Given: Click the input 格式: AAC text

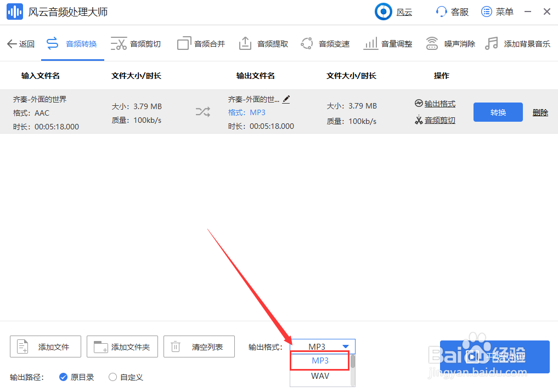Looking at the screenshot, I should click(31, 113).
